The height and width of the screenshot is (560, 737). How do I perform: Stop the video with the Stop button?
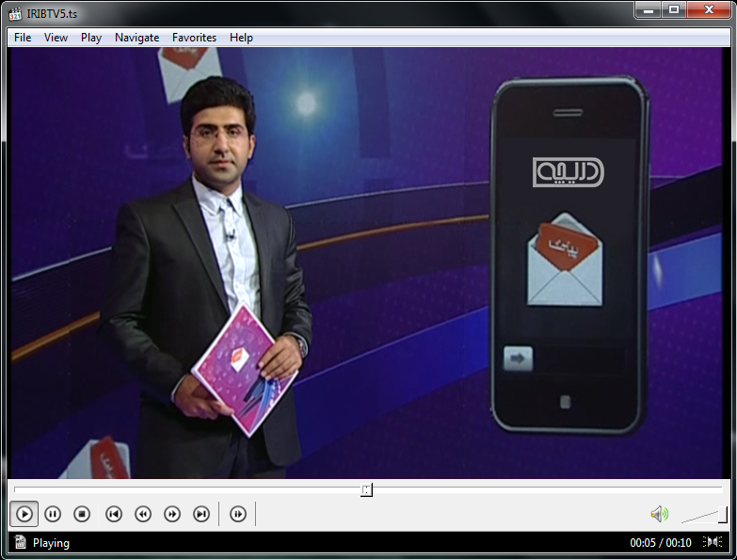[82, 514]
